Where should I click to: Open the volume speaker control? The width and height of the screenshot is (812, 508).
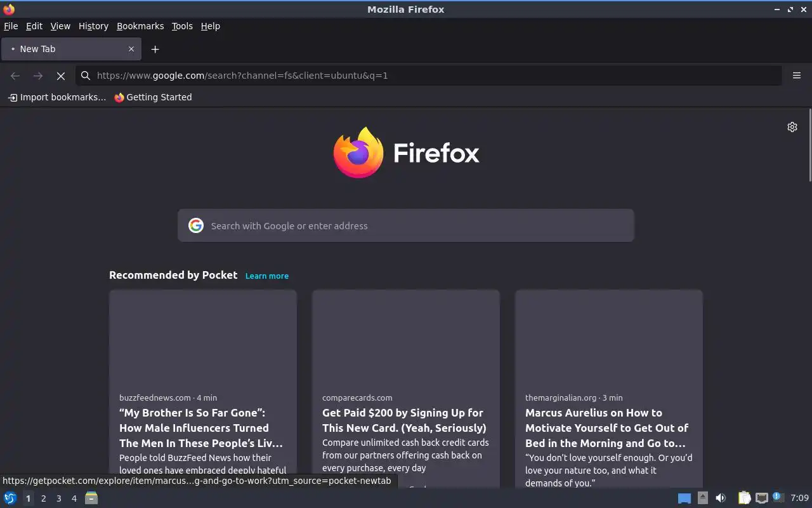(x=721, y=498)
